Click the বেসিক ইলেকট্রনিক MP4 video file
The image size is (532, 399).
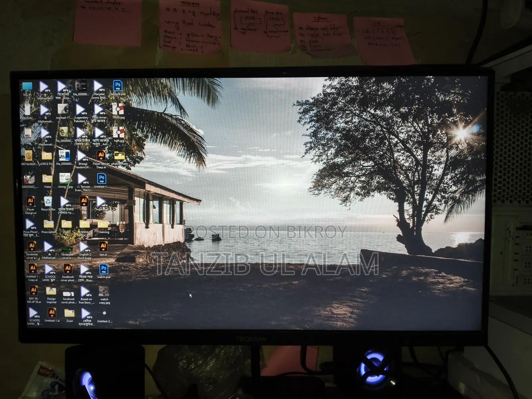tap(86, 317)
